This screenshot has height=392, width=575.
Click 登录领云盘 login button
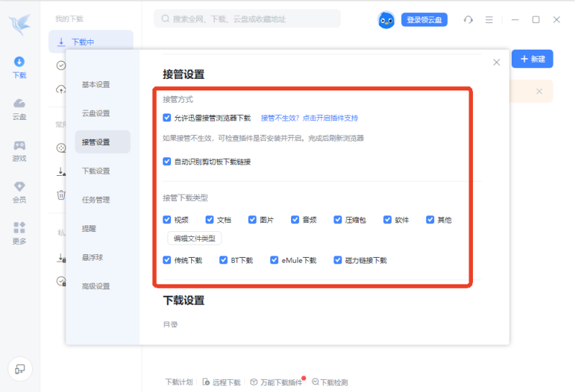pyautogui.click(x=424, y=20)
